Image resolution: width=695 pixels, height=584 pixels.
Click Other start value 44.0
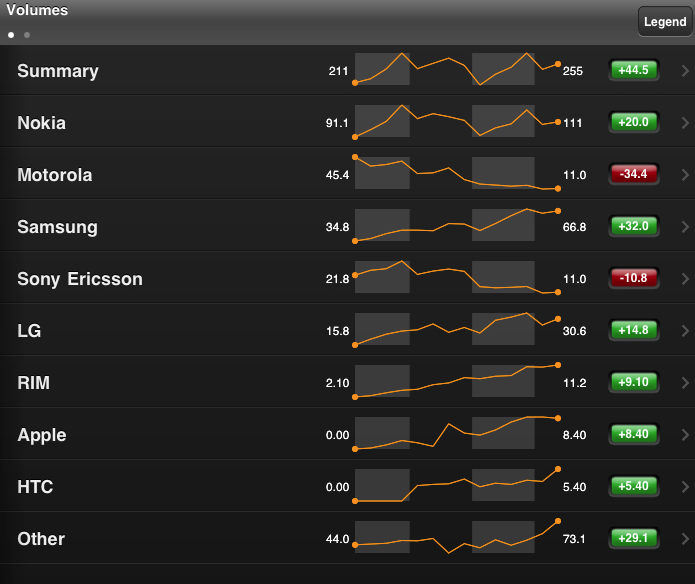[x=337, y=539]
